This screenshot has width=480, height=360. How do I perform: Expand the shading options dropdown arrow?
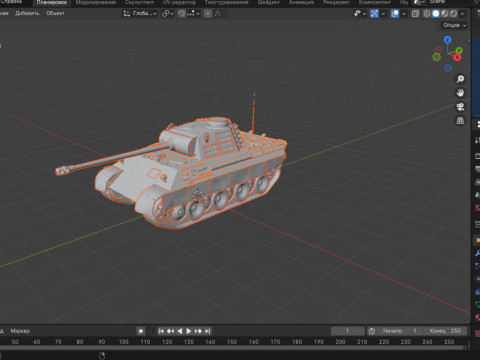462,14
